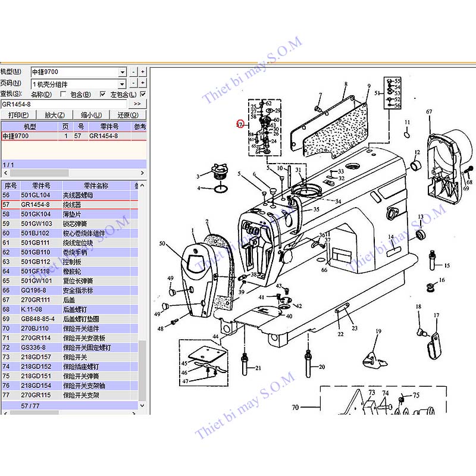Open the 页码 page dropdown
The width and height of the screenshot is (476, 476).
click(x=123, y=83)
